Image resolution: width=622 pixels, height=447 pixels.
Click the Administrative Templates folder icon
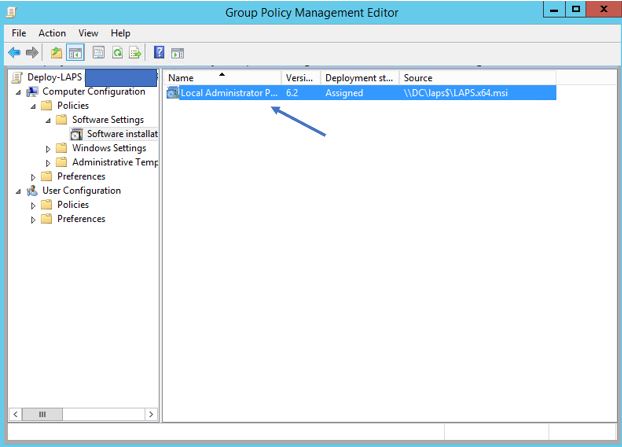coord(61,162)
